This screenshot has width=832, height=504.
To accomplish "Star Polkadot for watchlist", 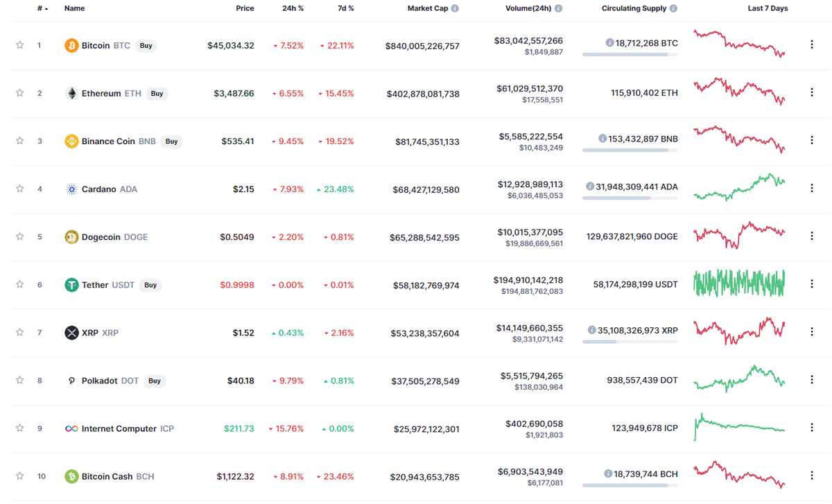I will [x=19, y=380].
